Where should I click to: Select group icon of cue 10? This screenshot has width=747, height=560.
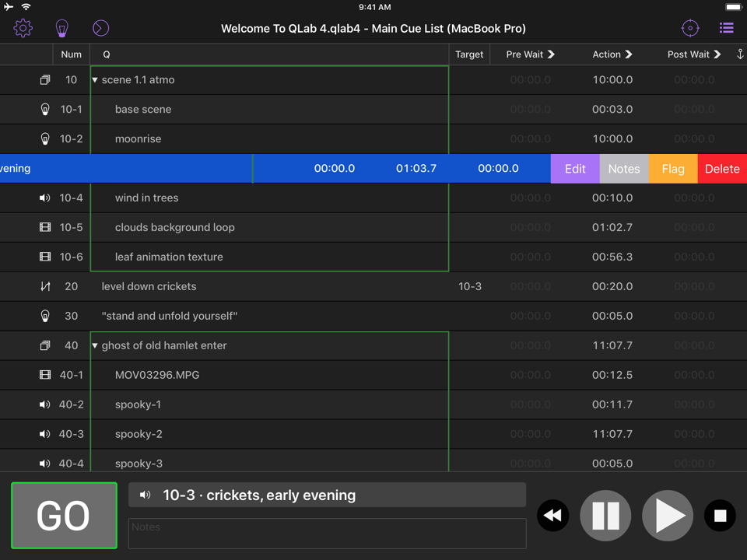click(45, 79)
